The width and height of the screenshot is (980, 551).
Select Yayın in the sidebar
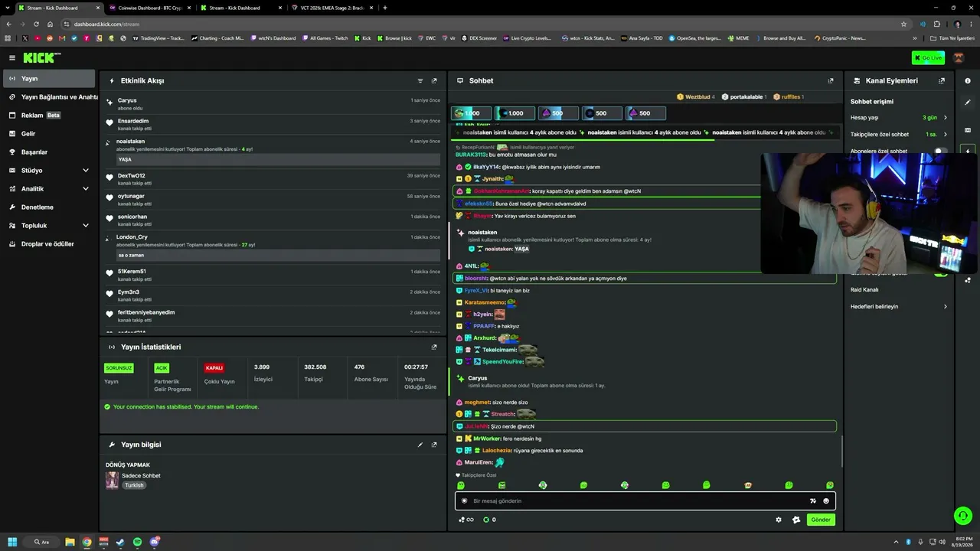[50, 79]
